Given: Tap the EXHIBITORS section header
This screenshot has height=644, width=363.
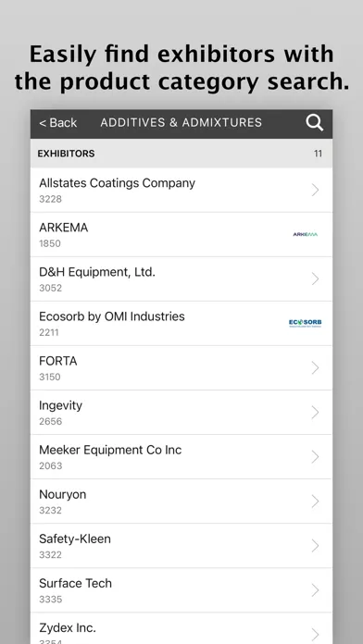Looking at the screenshot, I should coord(66,154).
